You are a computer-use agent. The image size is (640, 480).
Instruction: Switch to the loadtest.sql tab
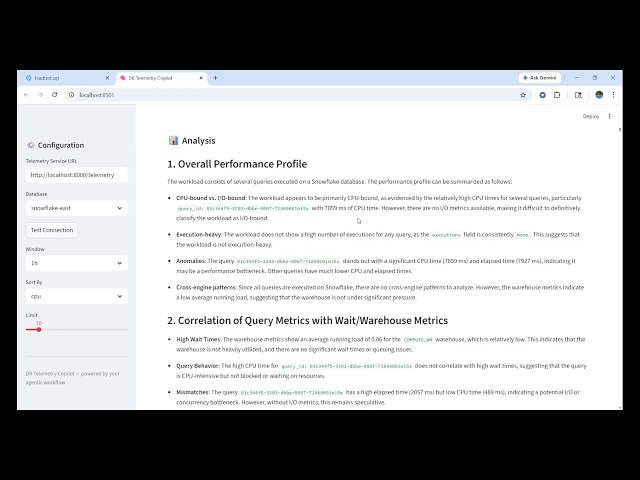[67, 78]
